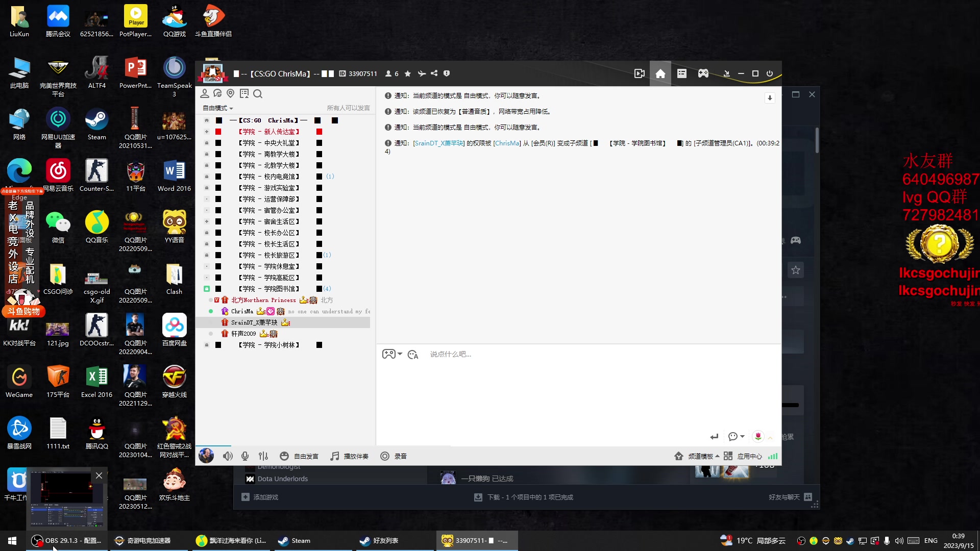Toggle the microphone in YY bottom bar

(245, 456)
